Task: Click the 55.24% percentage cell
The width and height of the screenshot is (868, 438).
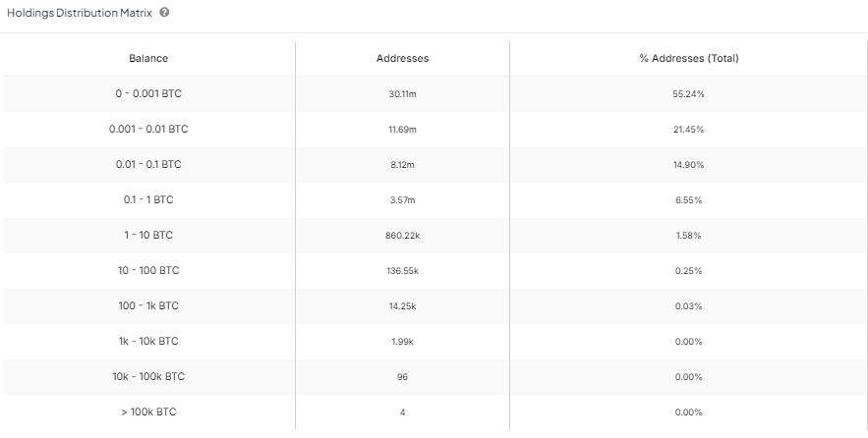Action: click(x=688, y=94)
